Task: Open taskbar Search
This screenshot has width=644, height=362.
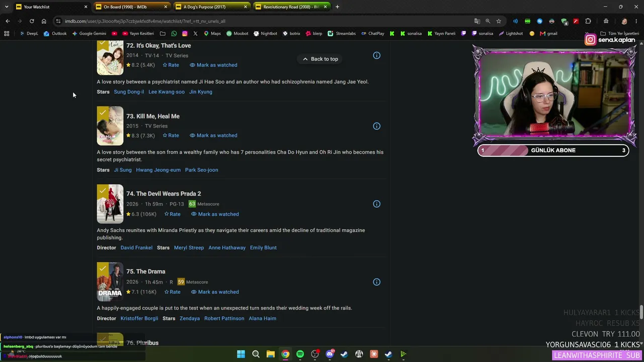Action: point(256,354)
